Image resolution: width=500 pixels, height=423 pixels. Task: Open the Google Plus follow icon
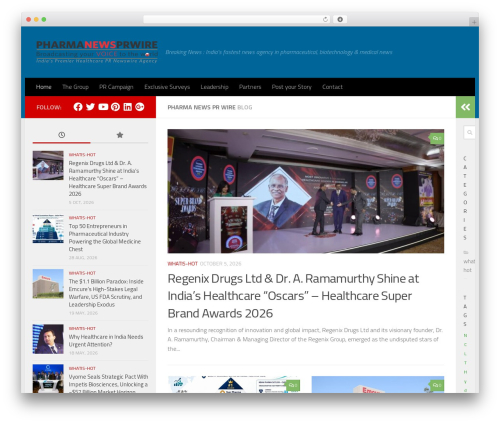tap(140, 107)
